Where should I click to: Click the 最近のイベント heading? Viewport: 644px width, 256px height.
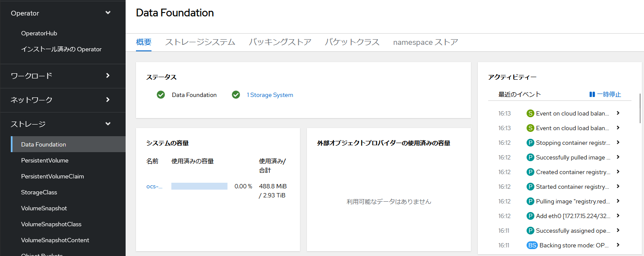pos(520,94)
